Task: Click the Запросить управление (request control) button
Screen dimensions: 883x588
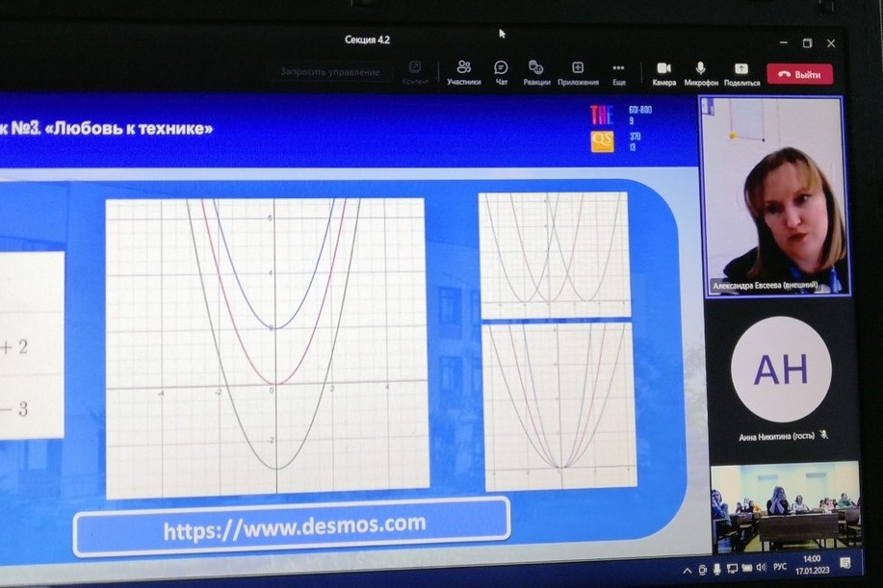Action: coord(330,71)
